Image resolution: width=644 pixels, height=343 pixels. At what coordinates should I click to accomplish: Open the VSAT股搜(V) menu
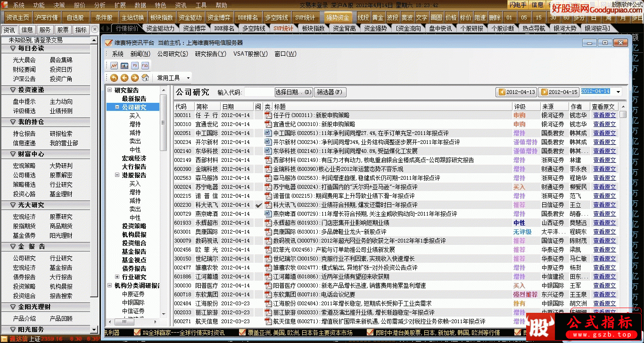point(250,54)
